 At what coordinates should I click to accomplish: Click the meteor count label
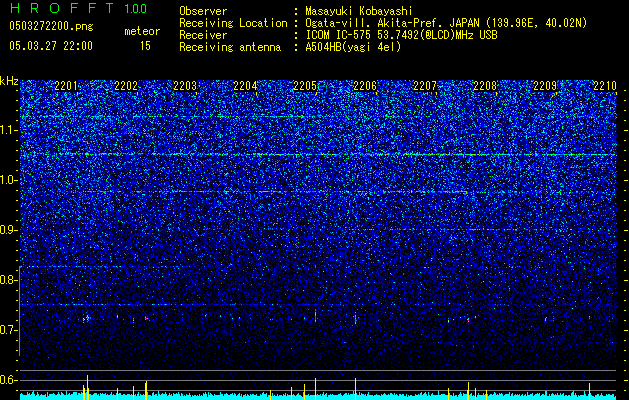pyautogui.click(x=142, y=31)
